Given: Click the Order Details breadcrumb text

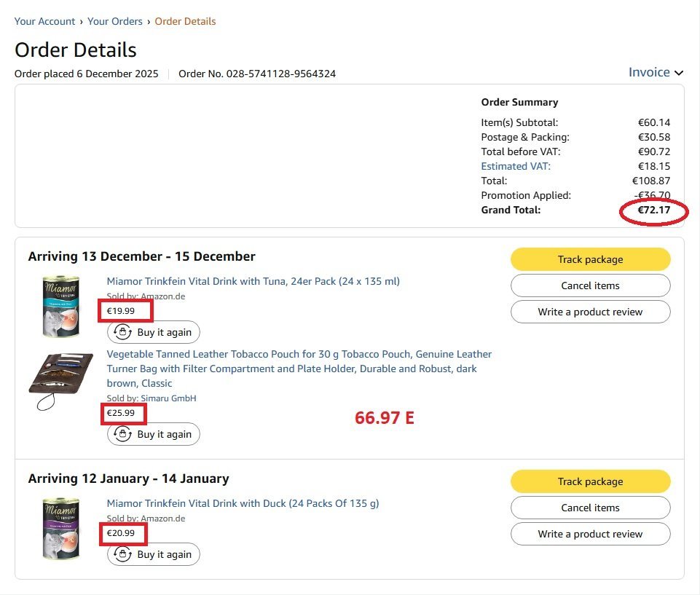Looking at the screenshot, I should click(185, 21).
